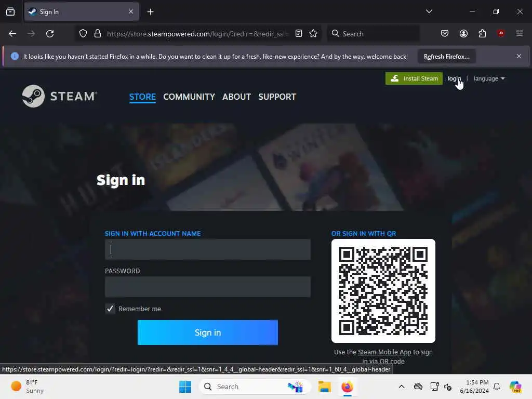Click the OneDrive cloud tray icon
This screenshot has height=399, width=532.
[418, 387]
